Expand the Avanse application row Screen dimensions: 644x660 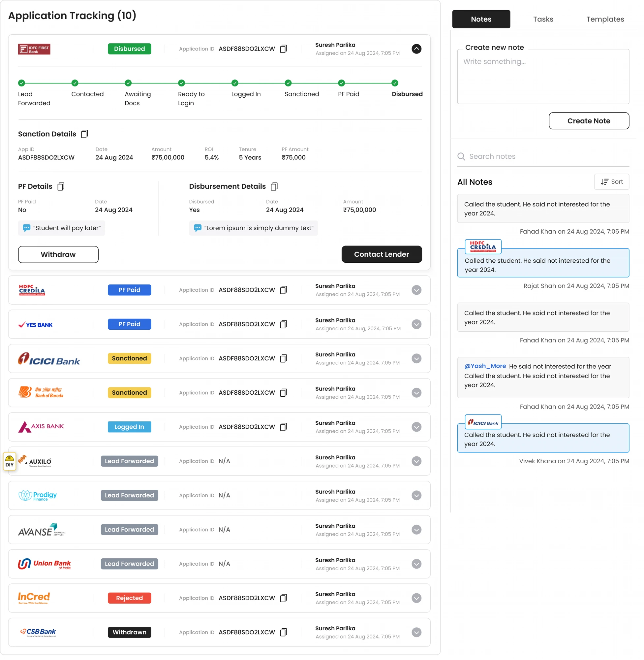(416, 530)
